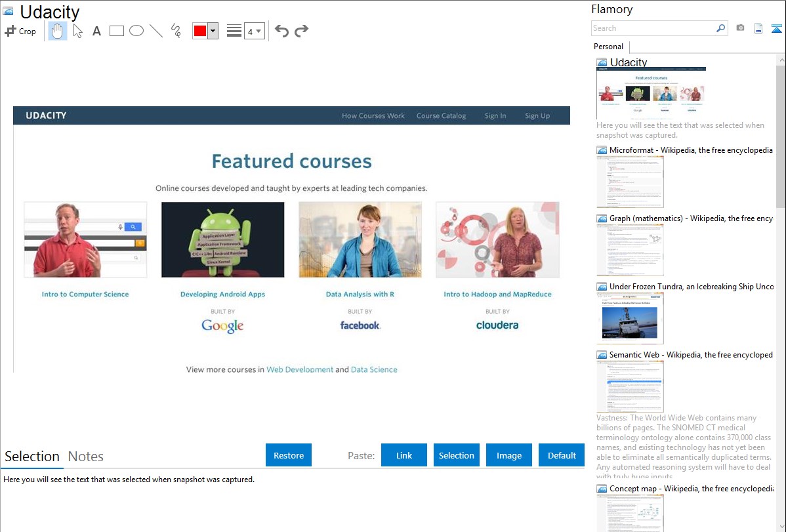Select the text annotation tool
Screen dimensions: 786x532
tap(96, 31)
